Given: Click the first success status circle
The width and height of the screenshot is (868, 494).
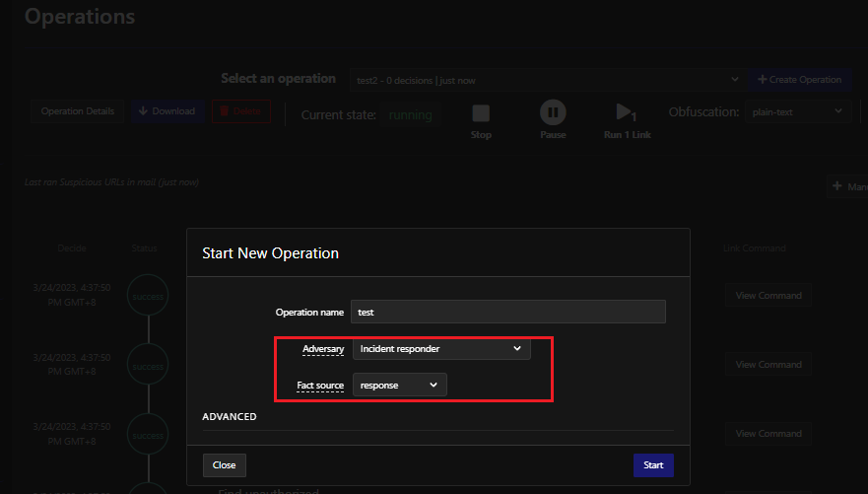Looking at the screenshot, I should (148, 296).
